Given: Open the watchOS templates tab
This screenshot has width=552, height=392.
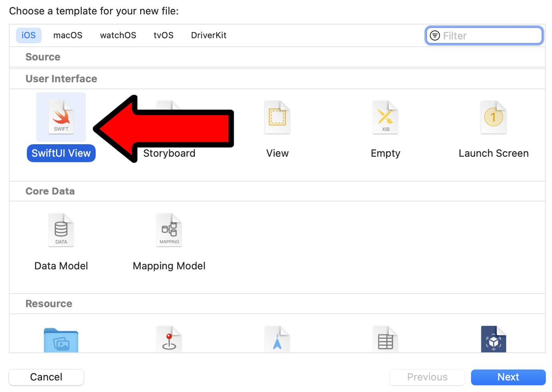Looking at the screenshot, I should click(x=118, y=35).
